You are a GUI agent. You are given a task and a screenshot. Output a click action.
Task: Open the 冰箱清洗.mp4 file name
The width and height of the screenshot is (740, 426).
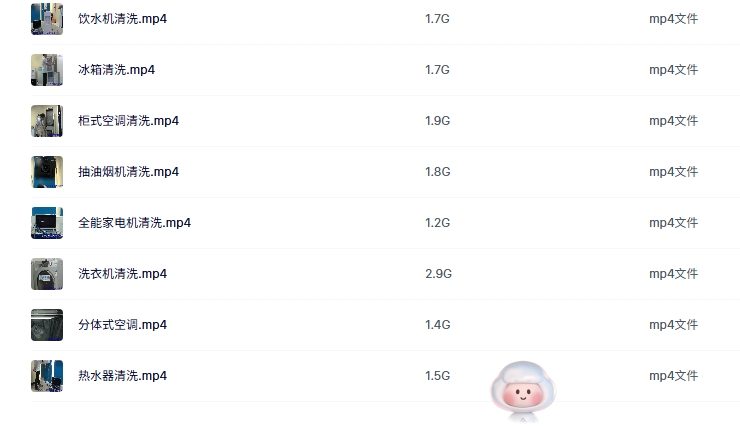point(116,70)
